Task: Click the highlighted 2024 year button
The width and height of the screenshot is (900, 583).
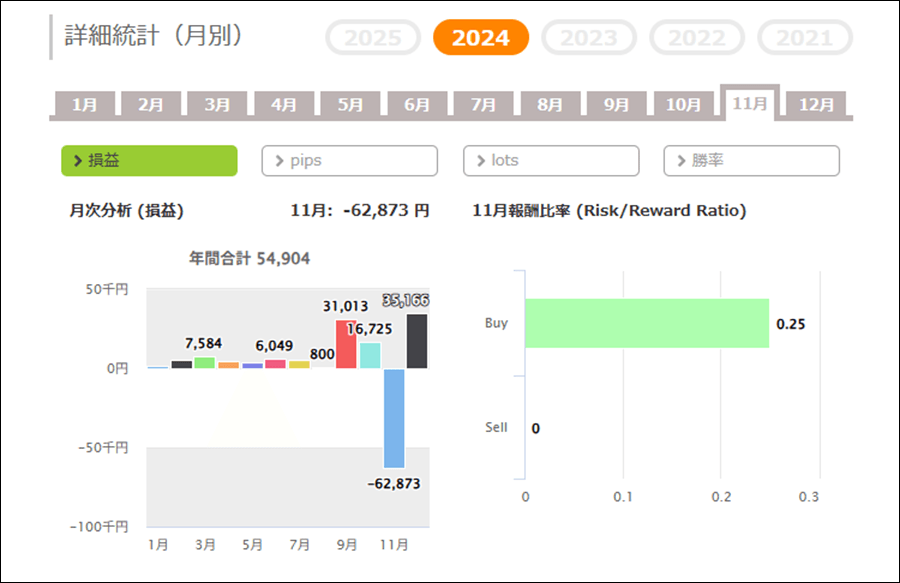Action: [x=481, y=38]
